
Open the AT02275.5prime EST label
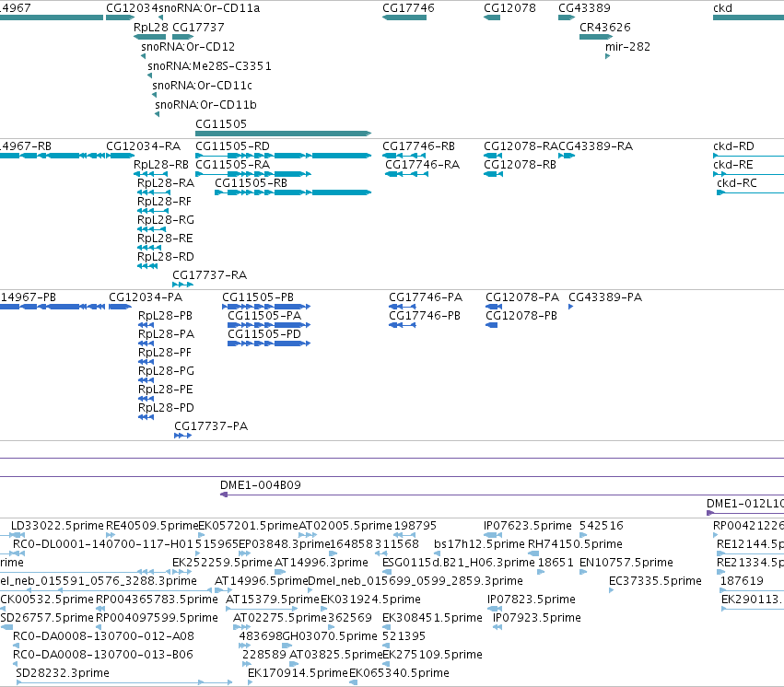[280, 618]
